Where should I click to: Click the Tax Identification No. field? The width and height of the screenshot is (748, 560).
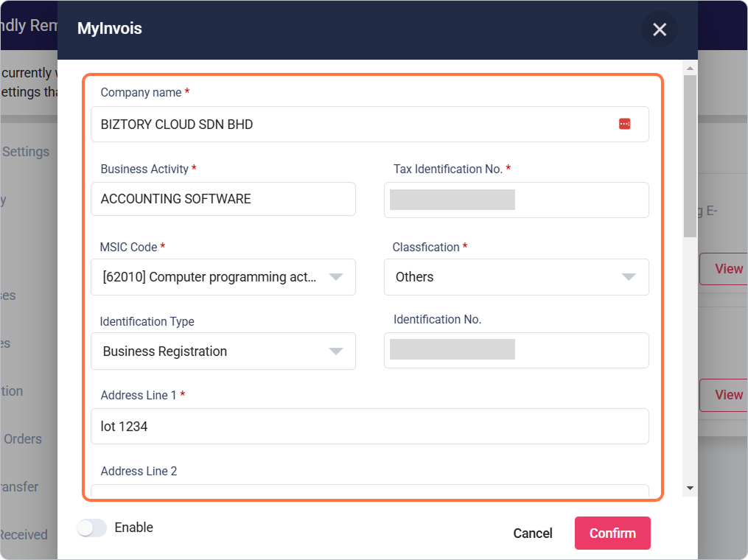point(516,200)
